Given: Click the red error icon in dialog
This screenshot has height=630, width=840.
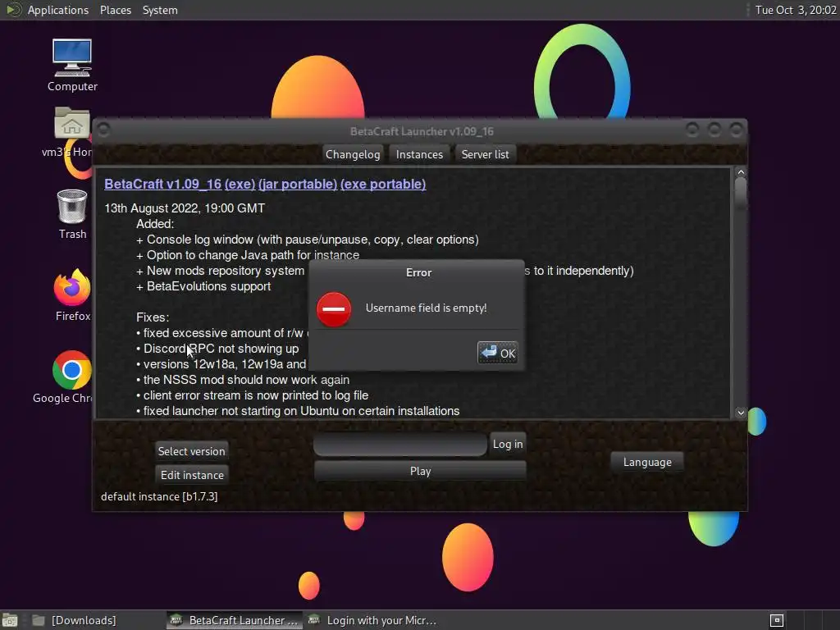Looking at the screenshot, I should click(x=334, y=309).
